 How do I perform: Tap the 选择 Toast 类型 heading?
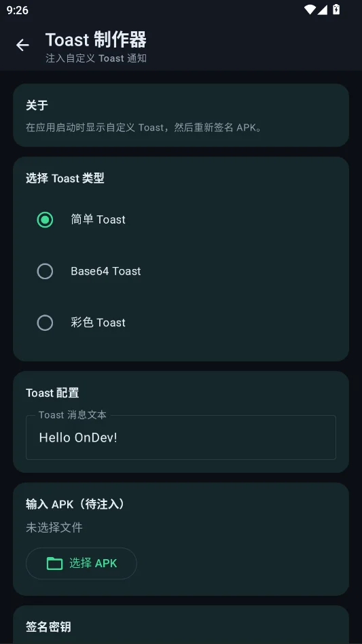click(x=65, y=178)
